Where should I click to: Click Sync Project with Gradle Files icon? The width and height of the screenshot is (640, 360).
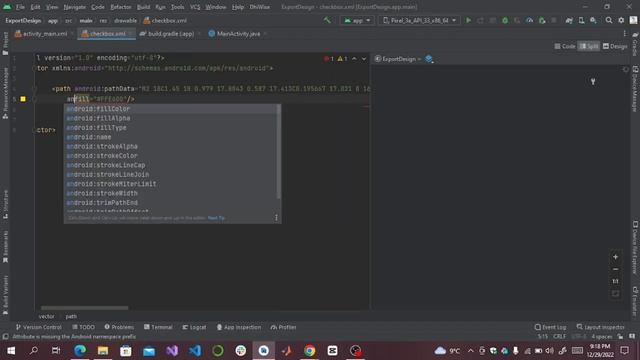(569, 20)
